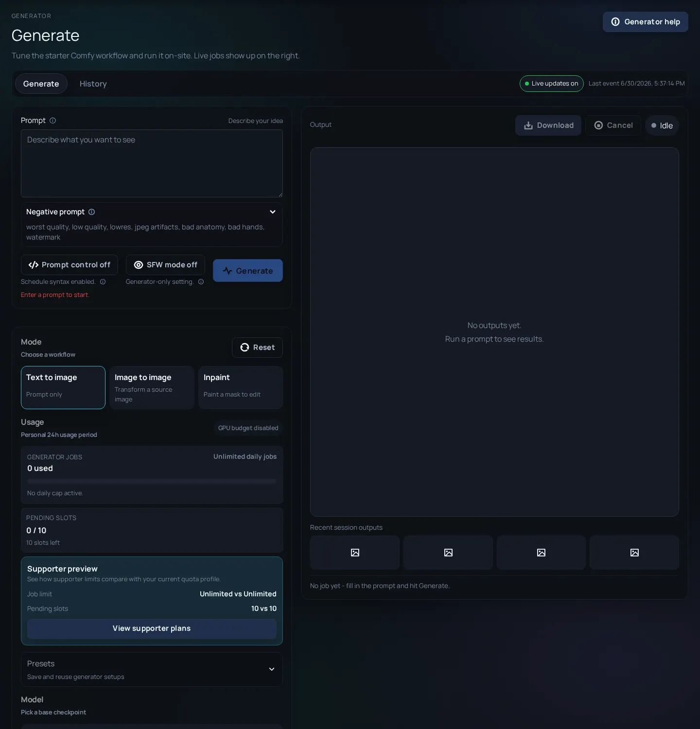Open third recent session output thumbnail

pos(541,553)
